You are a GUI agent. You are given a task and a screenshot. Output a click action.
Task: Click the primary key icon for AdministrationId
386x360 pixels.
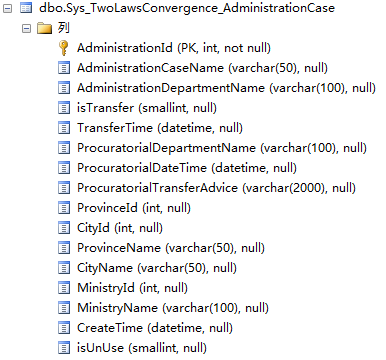63,48
